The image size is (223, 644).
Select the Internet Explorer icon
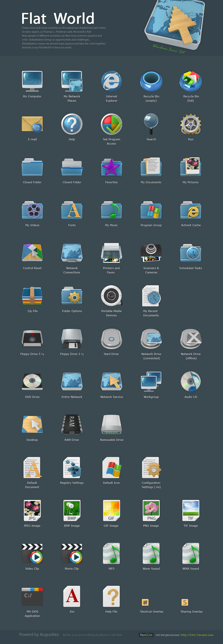111,81
